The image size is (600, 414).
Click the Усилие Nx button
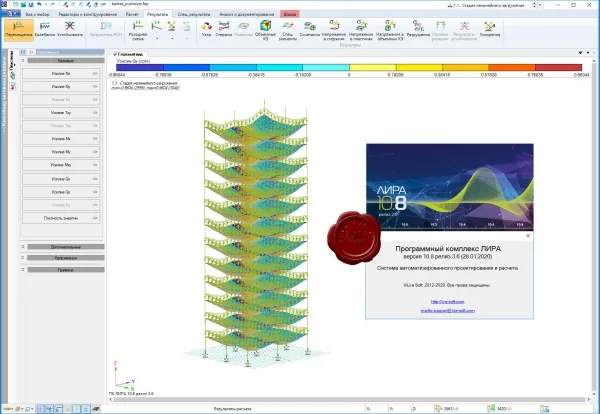tap(61, 73)
